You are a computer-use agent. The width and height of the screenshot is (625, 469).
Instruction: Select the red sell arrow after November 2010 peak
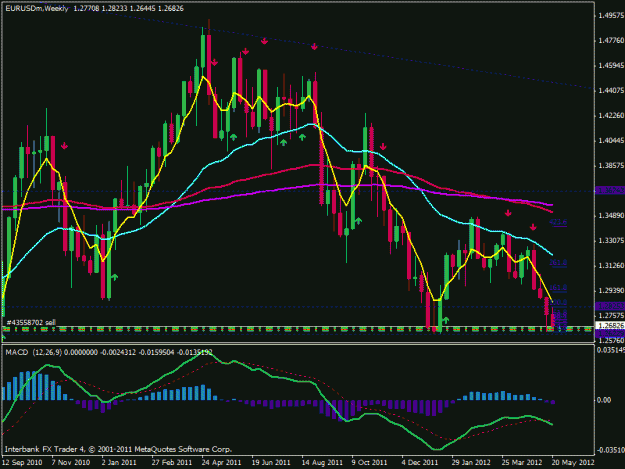[x=64, y=146]
